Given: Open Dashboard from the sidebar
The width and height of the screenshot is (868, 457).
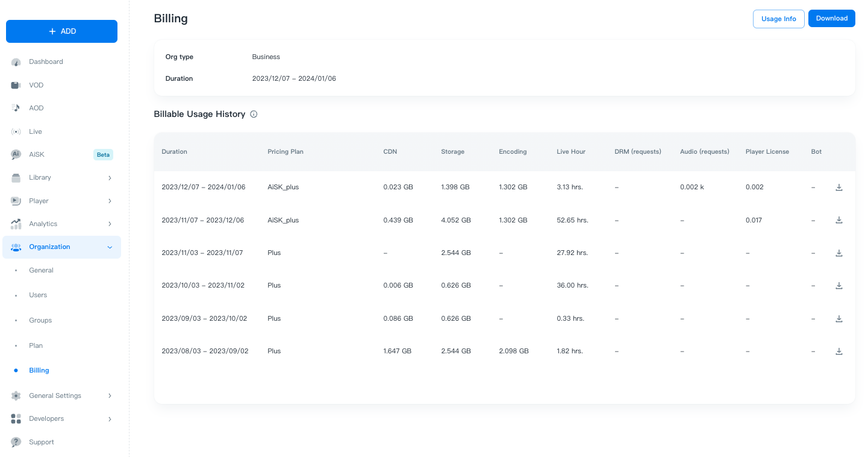Looking at the screenshot, I should tap(46, 62).
